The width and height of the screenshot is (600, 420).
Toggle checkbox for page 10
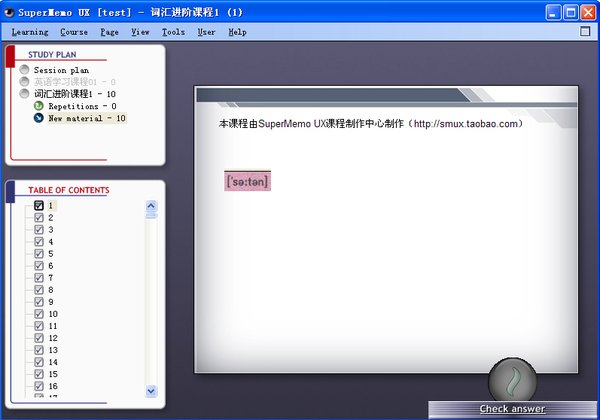tap(39, 314)
